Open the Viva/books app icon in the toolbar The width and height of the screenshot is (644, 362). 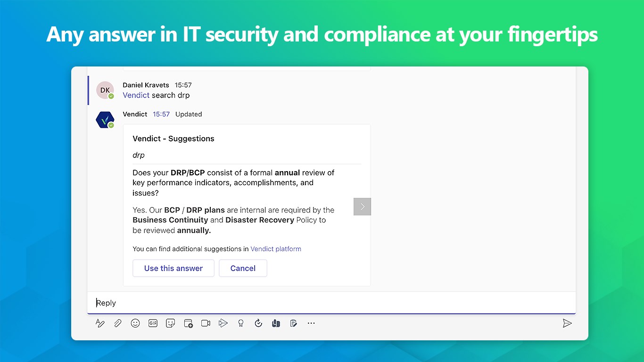(276, 323)
